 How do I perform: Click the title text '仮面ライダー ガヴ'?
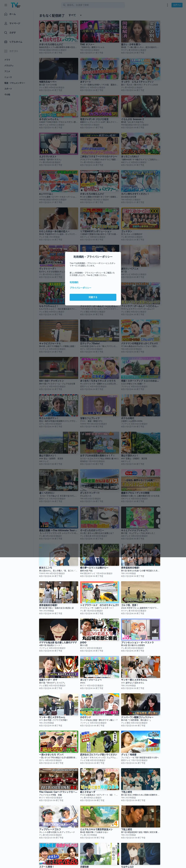(x=48, y=680)
